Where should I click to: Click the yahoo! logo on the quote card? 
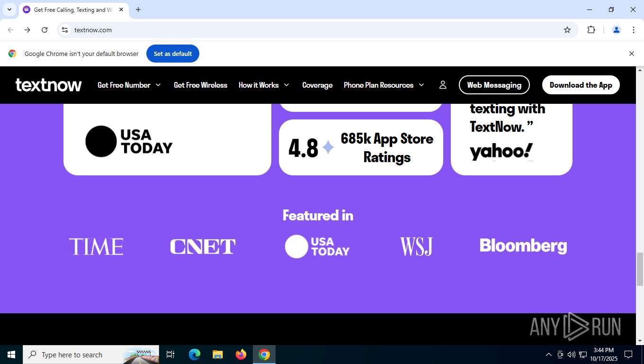501,152
